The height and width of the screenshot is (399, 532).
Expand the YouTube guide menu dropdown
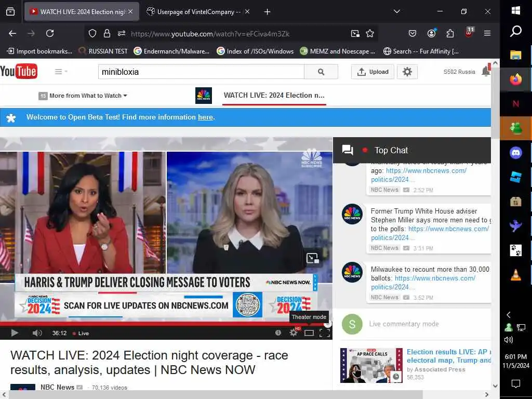(61, 72)
